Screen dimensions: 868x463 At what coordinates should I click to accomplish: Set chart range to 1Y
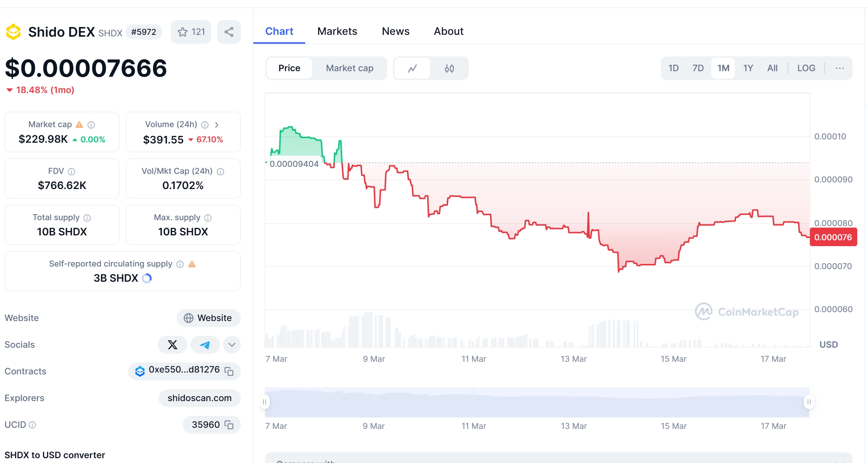click(x=748, y=68)
